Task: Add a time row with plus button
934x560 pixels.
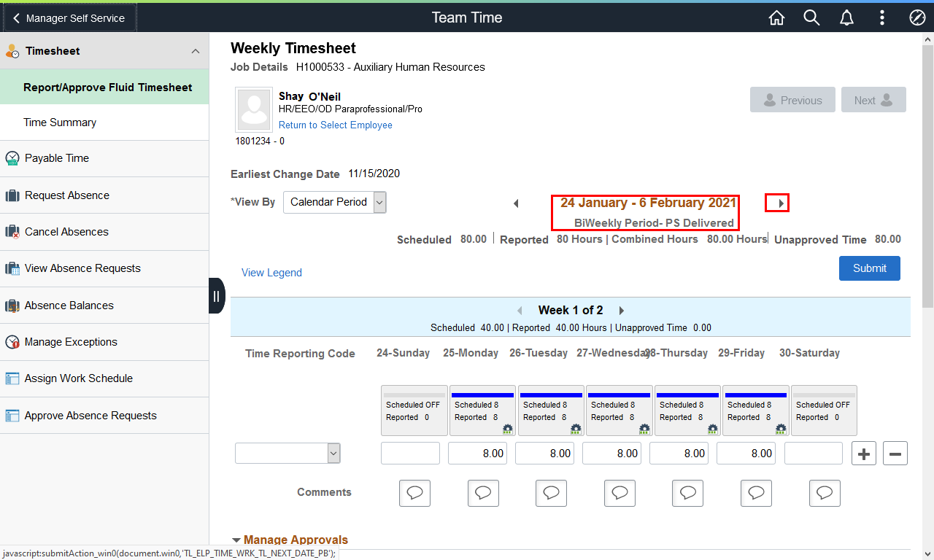Action: (x=864, y=454)
